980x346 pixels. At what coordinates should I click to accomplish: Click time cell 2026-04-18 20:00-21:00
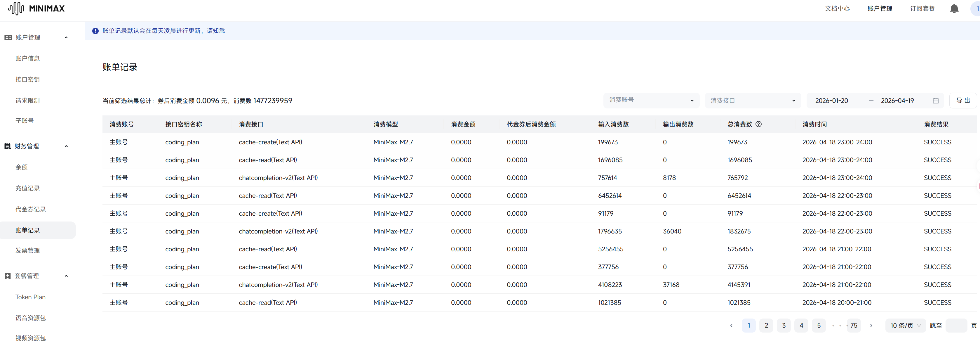coord(837,303)
